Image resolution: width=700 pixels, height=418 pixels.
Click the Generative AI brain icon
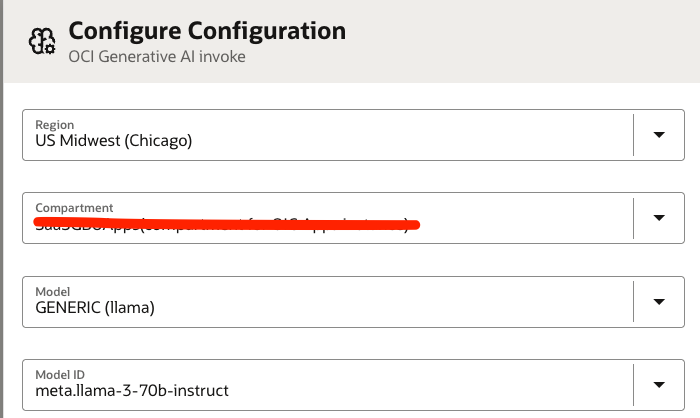pos(42,44)
